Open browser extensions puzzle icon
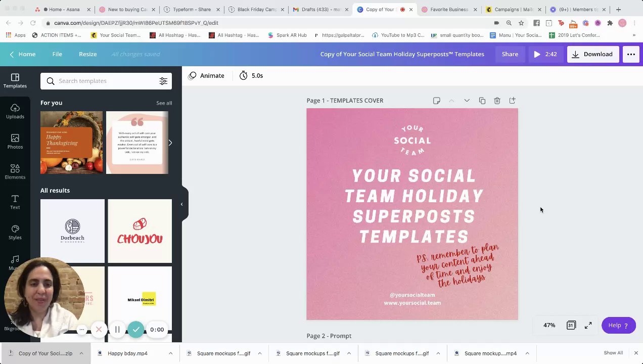Image resolution: width=643 pixels, height=364 pixels. pos(610,23)
